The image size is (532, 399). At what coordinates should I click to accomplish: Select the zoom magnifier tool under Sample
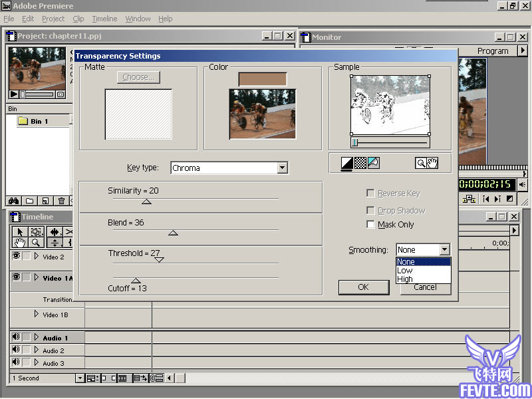pos(421,163)
